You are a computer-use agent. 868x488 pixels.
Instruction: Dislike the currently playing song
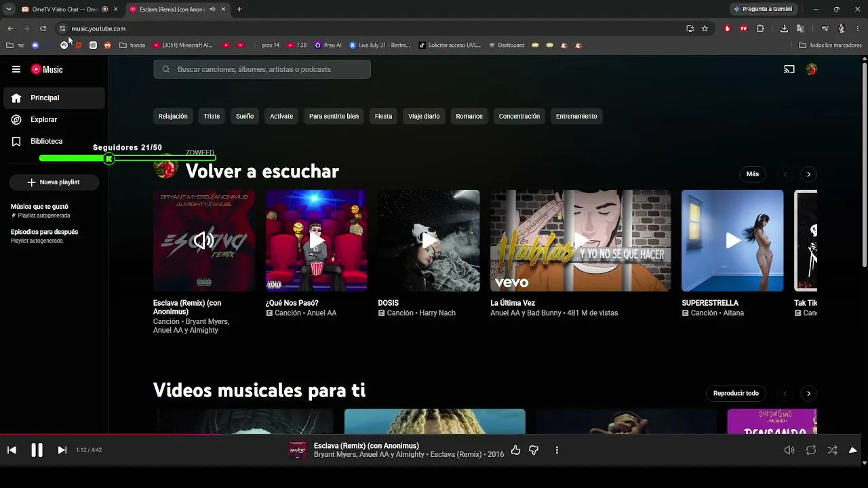[534, 450]
